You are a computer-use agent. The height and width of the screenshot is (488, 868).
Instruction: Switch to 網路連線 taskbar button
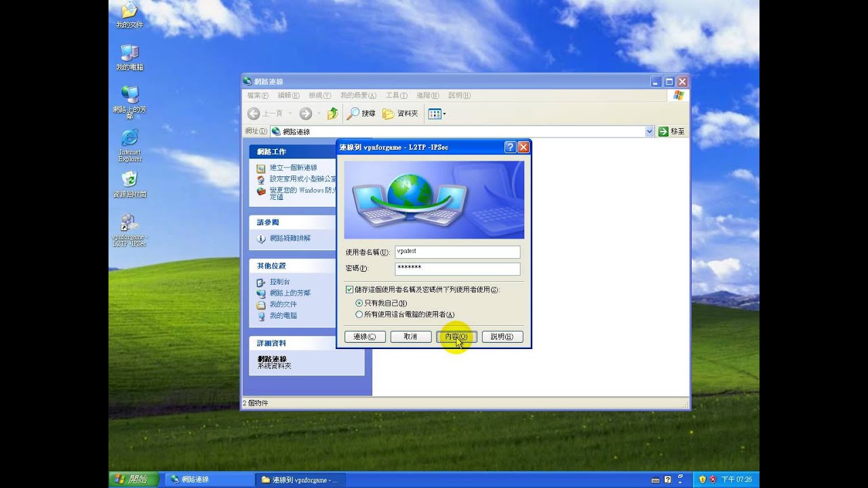tap(209, 480)
